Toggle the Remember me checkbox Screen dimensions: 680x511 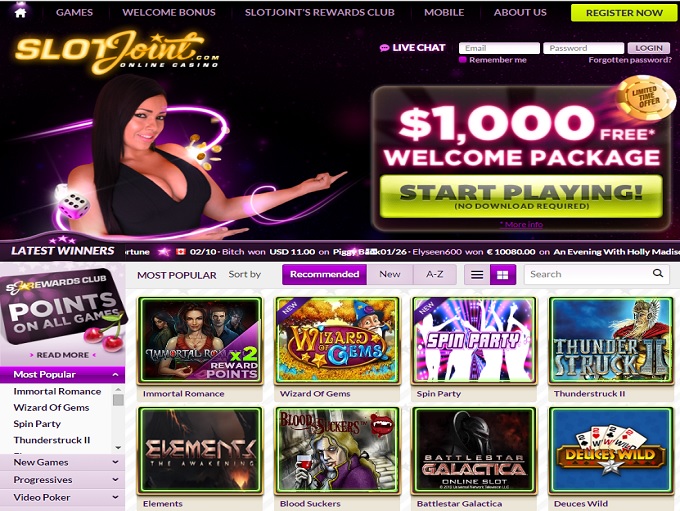[x=463, y=60]
